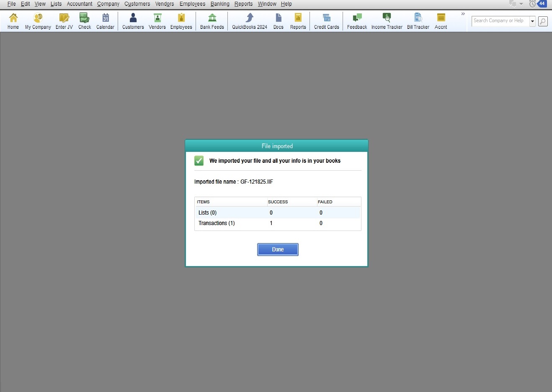The width and height of the screenshot is (552, 392).
Task: Open the Accountant menu
Action: coord(80,4)
